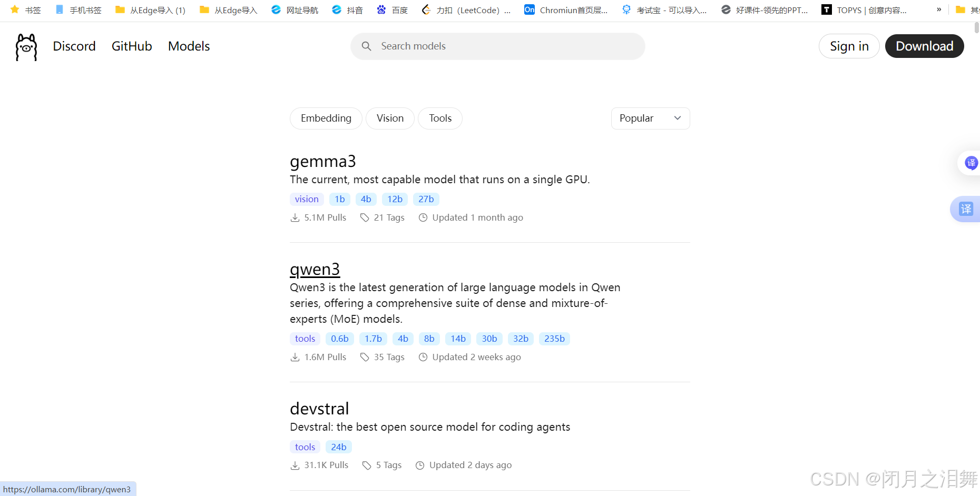Filter by Tools models
This screenshot has width=980, height=496.
440,118
